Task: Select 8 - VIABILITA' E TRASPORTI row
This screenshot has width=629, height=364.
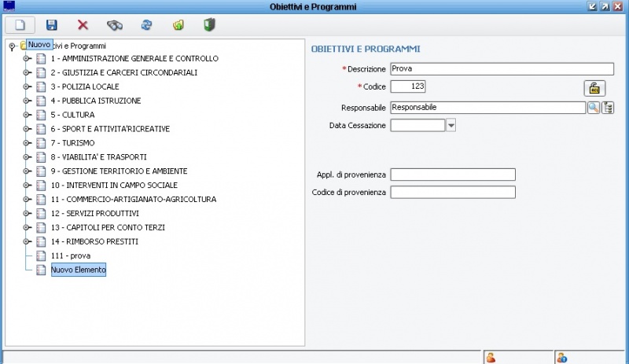Action: pos(99,157)
